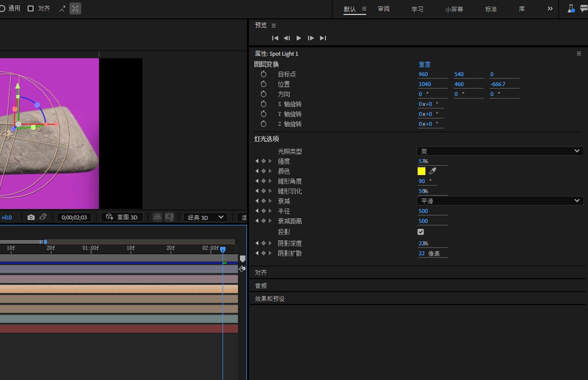Expand the 效果和预设 panel
This screenshot has width=588, height=380.
tap(269, 299)
